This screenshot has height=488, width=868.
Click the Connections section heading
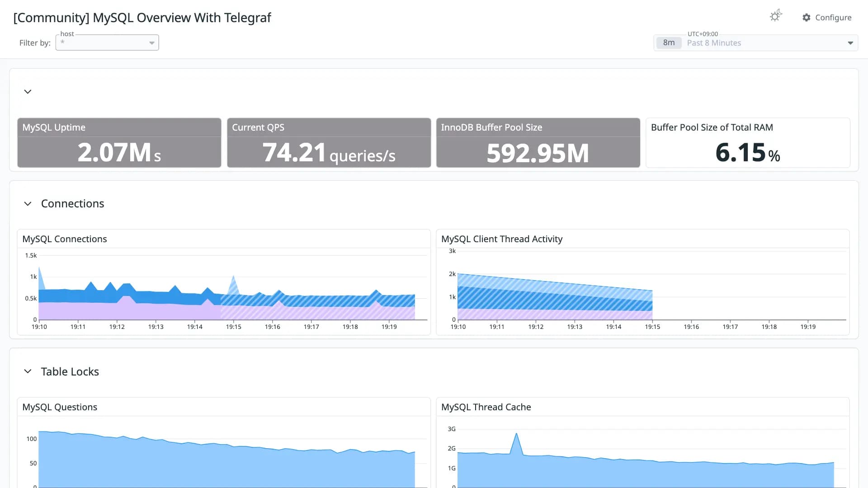coord(72,204)
